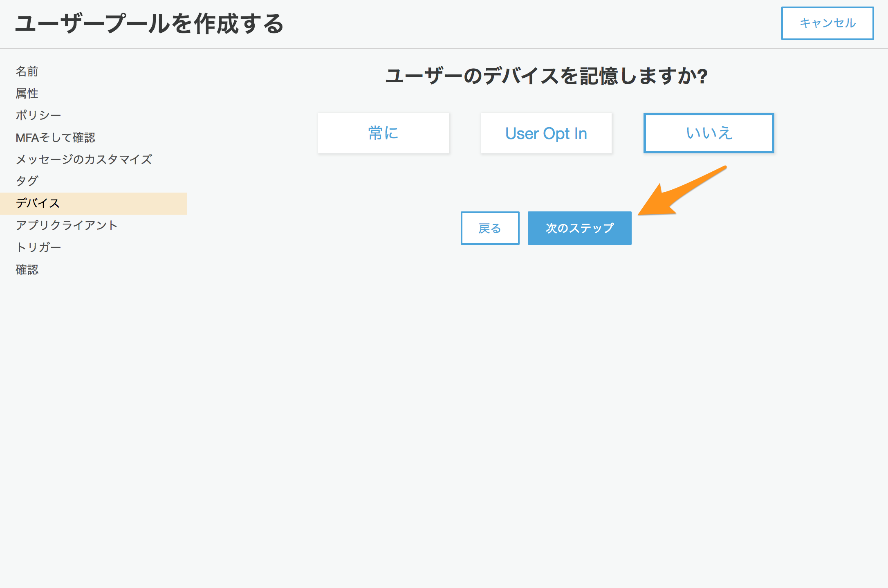Open メッセージのカスタマイズ settings
This screenshot has height=588, width=888.
tap(83, 159)
